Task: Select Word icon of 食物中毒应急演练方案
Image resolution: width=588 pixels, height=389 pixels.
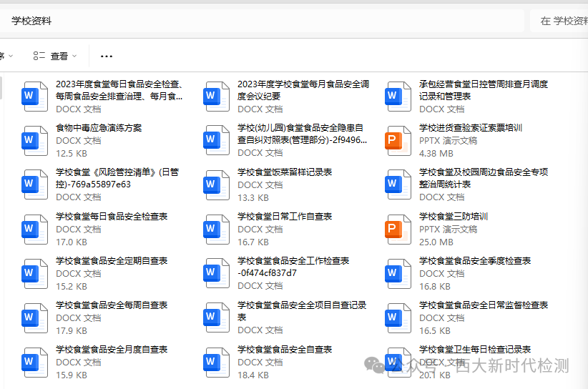Action: (34, 141)
